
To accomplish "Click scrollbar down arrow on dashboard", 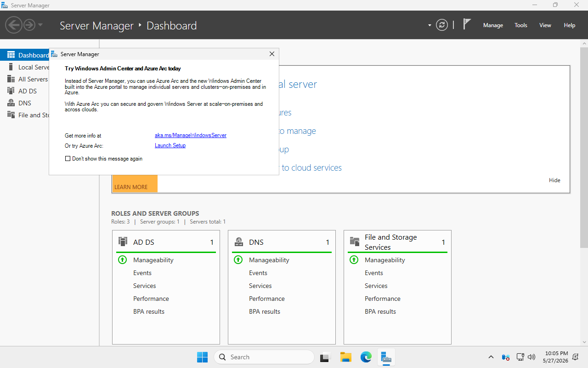I will [584, 342].
